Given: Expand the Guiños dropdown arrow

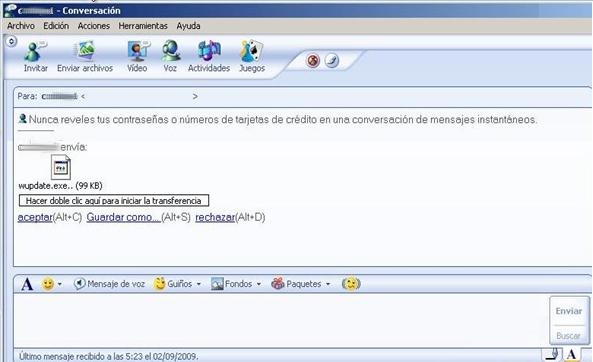Looking at the screenshot, I should click(199, 284).
